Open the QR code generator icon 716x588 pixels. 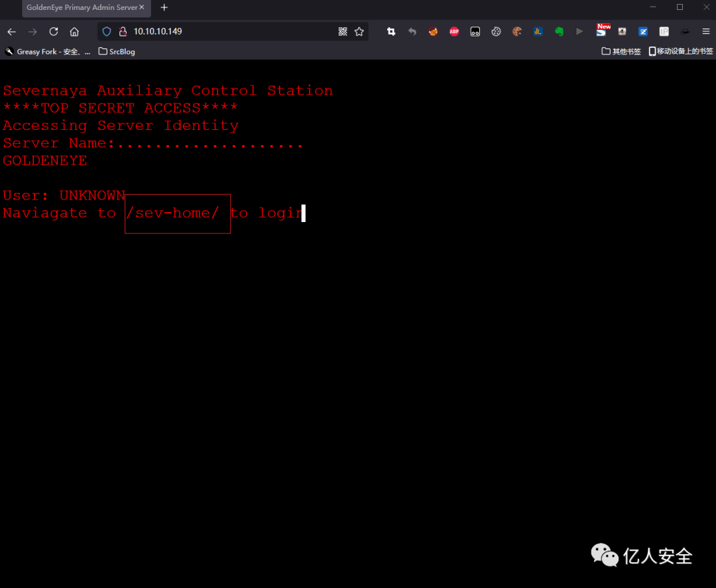[343, 32]
